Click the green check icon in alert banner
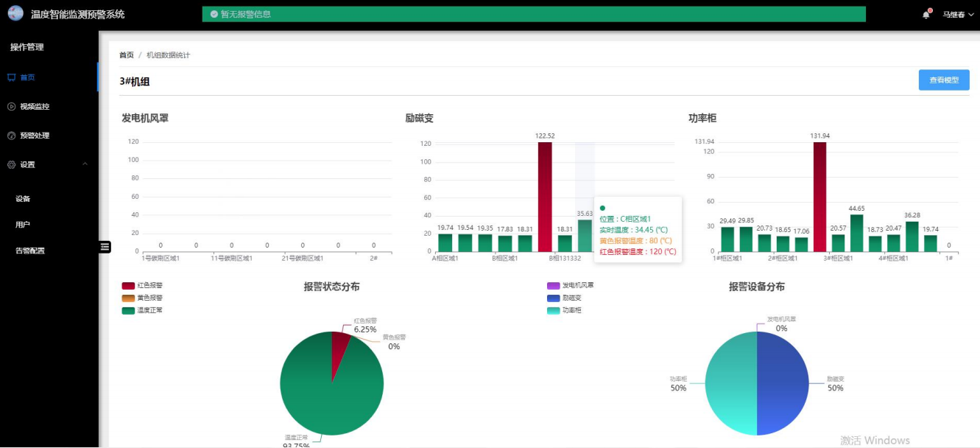 [x=214, y=14]
